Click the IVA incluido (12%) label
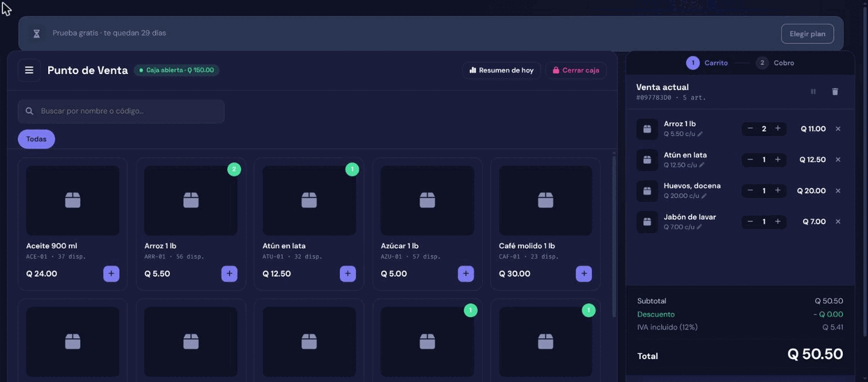Image resolution: width=868 pixels, height=382 pixels. click(667, 327)
